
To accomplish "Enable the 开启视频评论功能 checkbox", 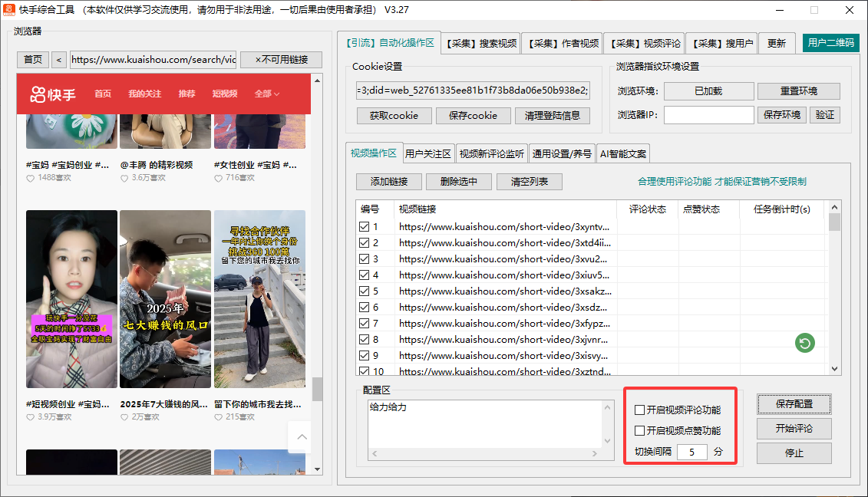I will (640, 410).
